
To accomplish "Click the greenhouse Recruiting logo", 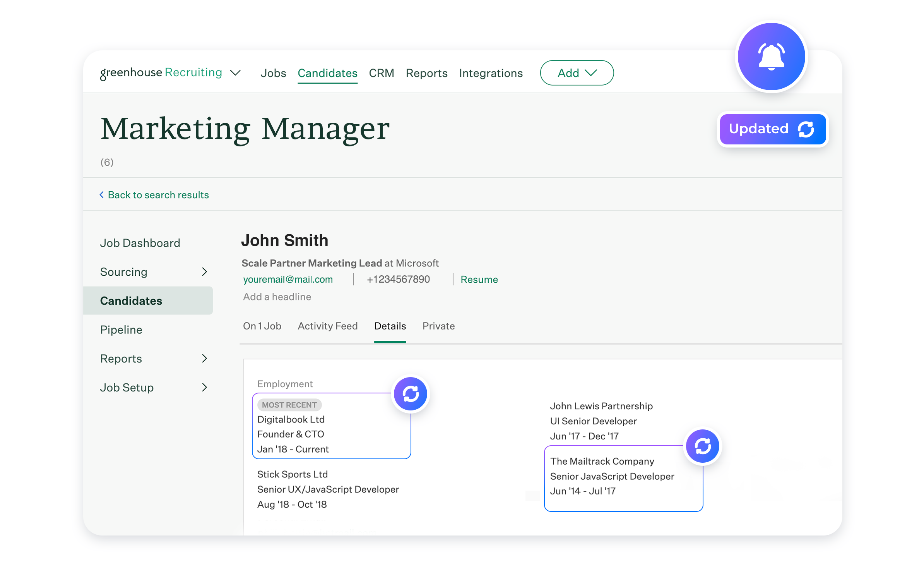I will [x=161, y=73].
